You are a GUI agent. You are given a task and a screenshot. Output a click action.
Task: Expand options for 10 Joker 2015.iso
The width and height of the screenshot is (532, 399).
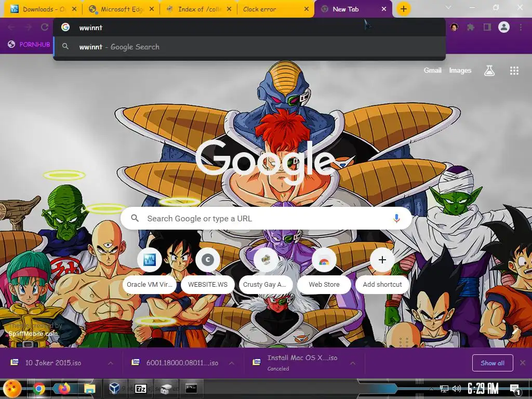click(x=111, y=363)
